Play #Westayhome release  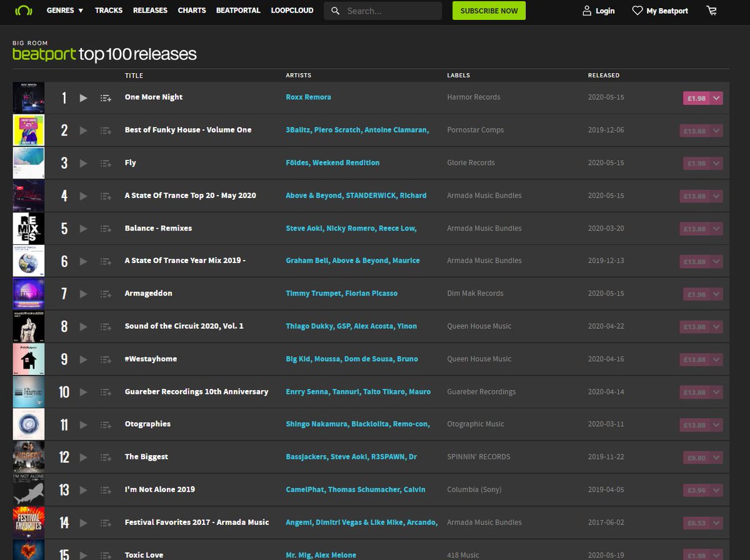tap(84, 359)
